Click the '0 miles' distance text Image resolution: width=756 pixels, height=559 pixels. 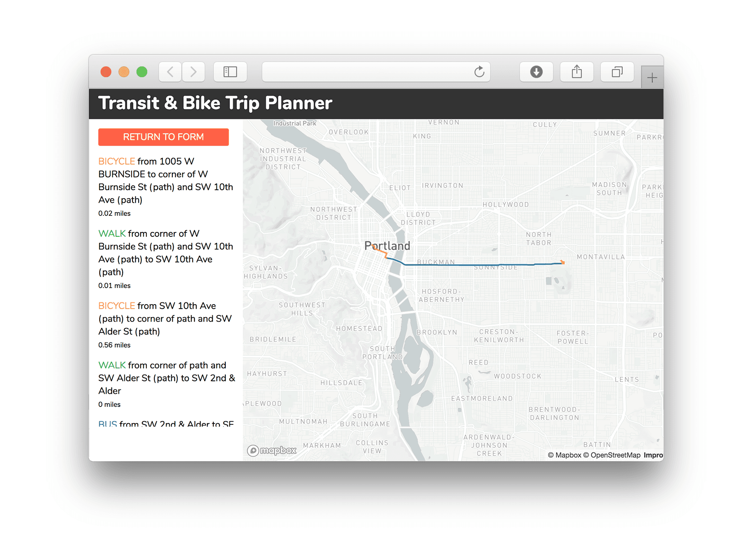coord(110,405)
